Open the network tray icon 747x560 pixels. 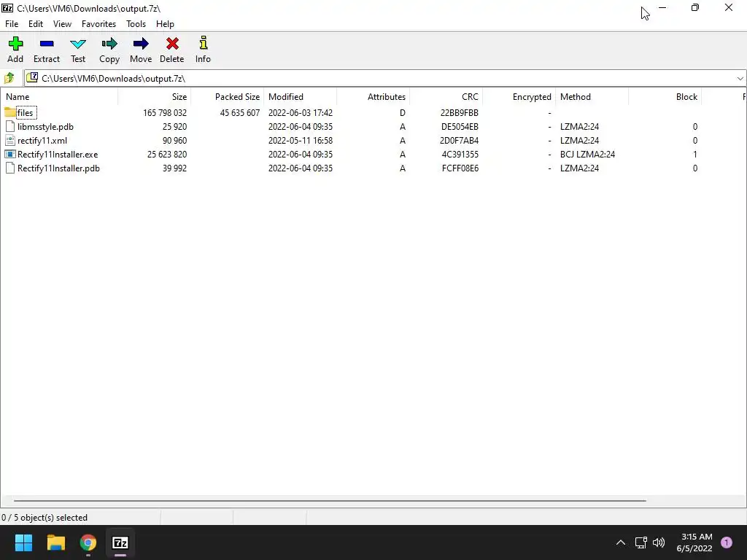tap(640, 542)
